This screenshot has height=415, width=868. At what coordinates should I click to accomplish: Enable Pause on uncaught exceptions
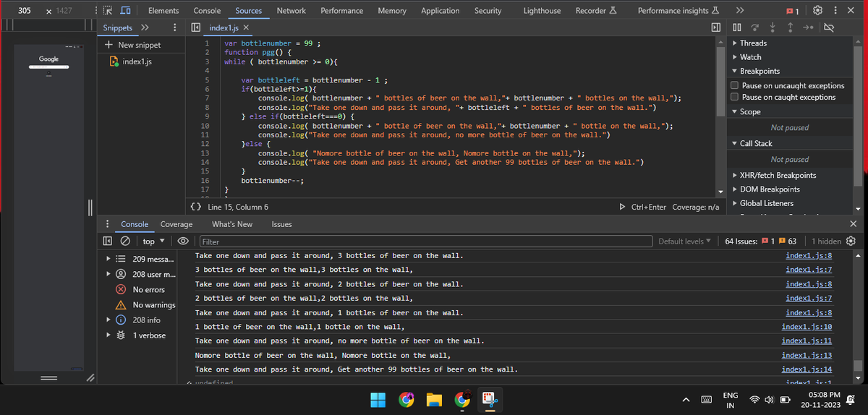(x=735, y=85)
